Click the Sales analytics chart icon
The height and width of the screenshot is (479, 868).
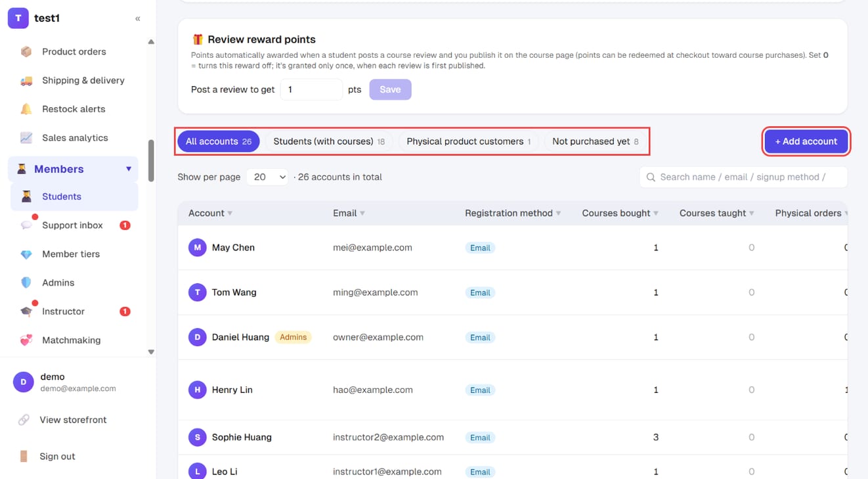pyautogui.click(x=26, y=138)
